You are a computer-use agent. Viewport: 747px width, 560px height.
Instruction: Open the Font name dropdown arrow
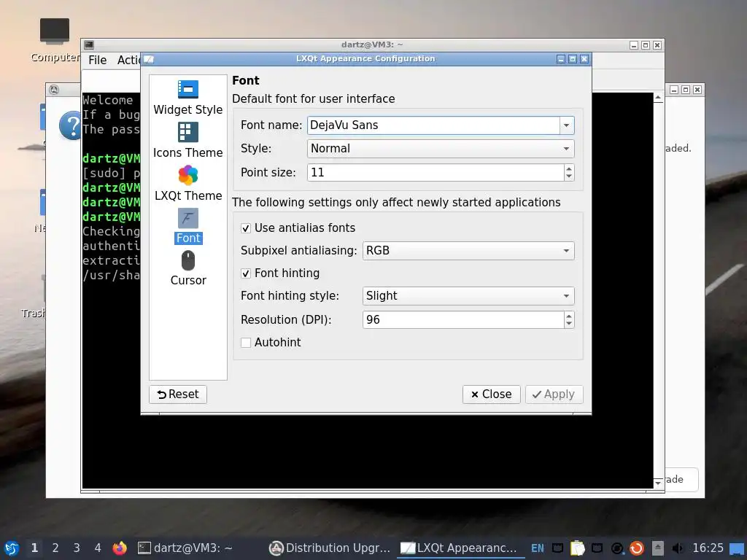click(566, 125)
